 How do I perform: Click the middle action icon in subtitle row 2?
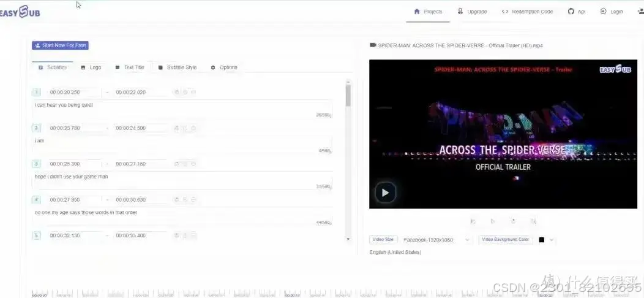point(185,128)
